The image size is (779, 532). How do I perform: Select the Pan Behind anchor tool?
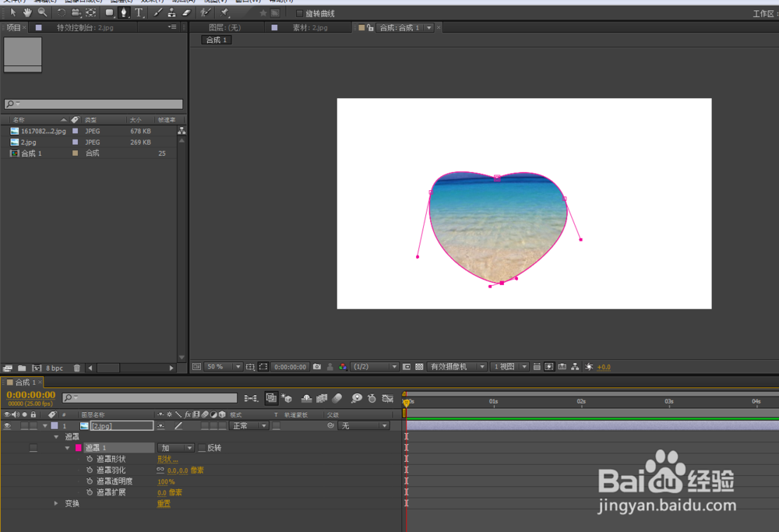point(91,12)
